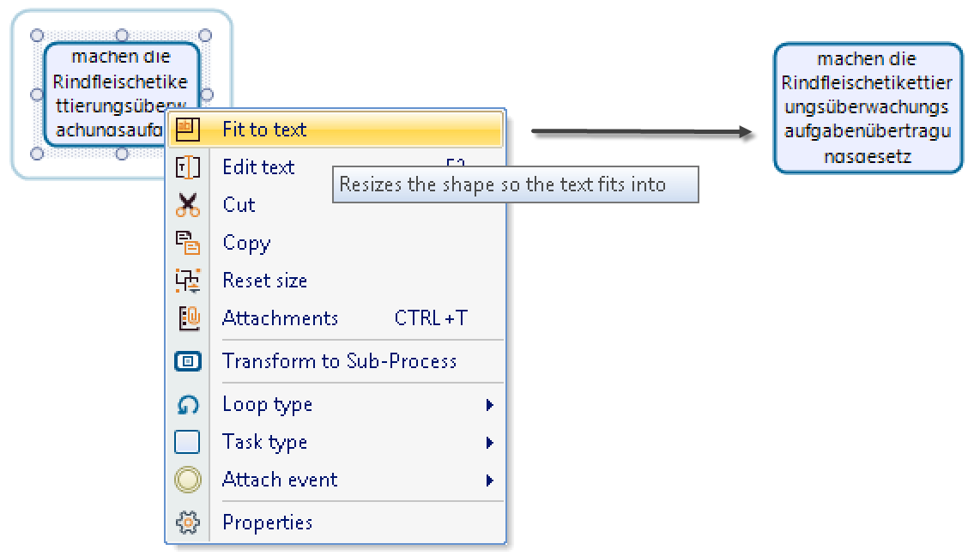Viewport: 980px width, 556px height.
Task: Expand the Loop type submenu arrow
Action: [x=489, y=405]
